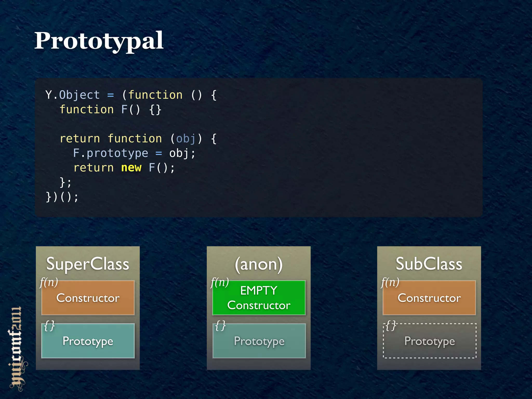532x399 pixels.
Task: Click the SubClass heading
Action: click(429, 264)
